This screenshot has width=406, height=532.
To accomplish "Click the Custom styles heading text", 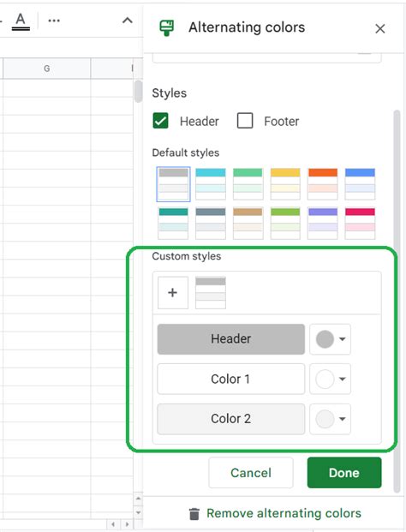I will [186, 256].
